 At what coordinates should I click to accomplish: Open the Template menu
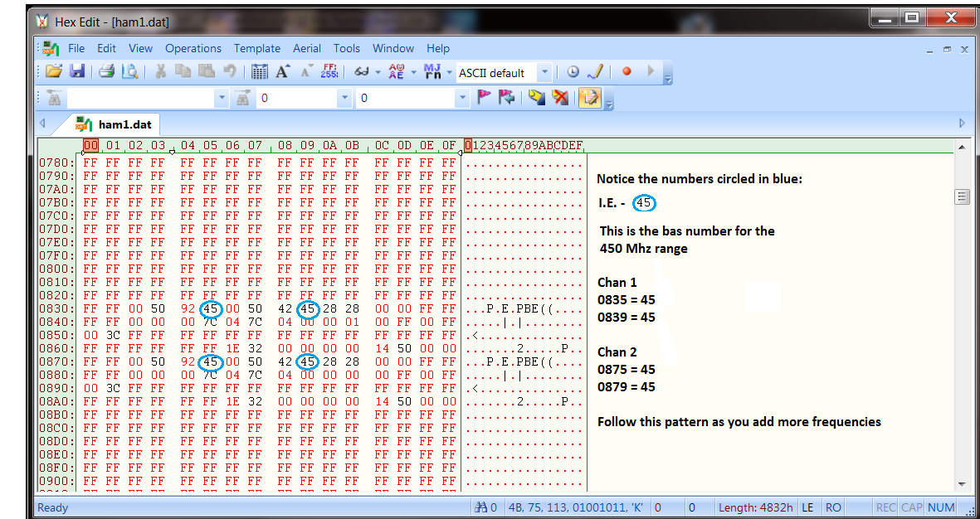pyautogui.click(x=256, y=48)
